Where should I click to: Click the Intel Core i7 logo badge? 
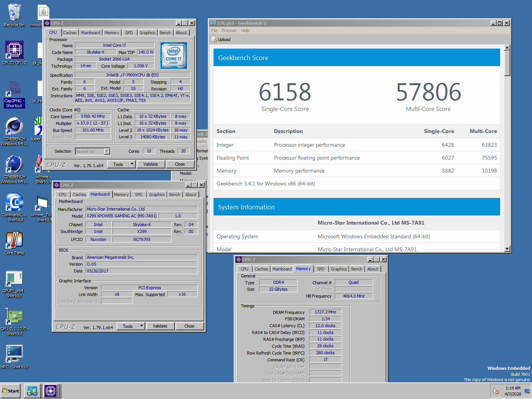(173, 55)
